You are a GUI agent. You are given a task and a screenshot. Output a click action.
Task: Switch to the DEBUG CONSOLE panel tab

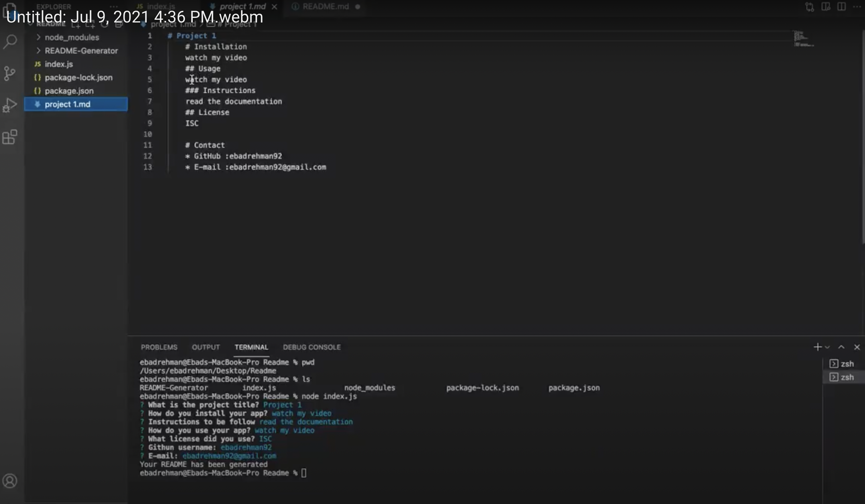312,347
